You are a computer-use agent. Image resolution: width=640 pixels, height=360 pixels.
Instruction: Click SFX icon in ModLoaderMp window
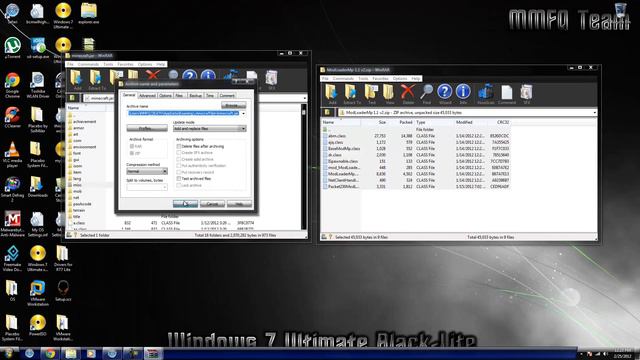[x=527, y=93]
